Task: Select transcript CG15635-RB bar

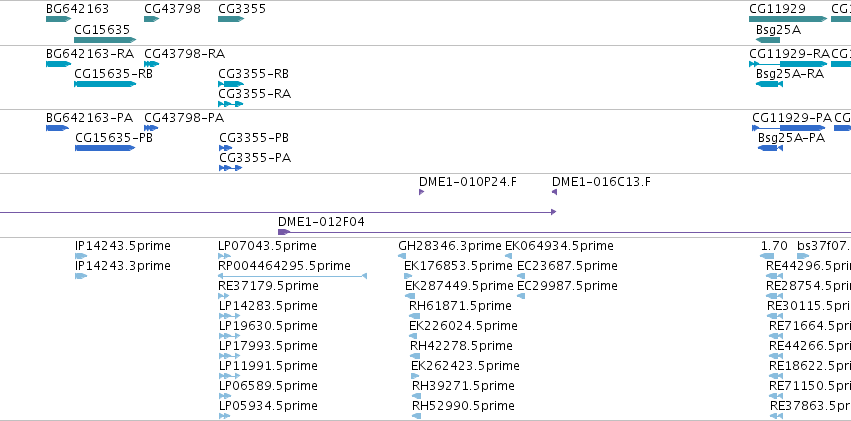Action: pyautogui.click(x=105, y=84)
